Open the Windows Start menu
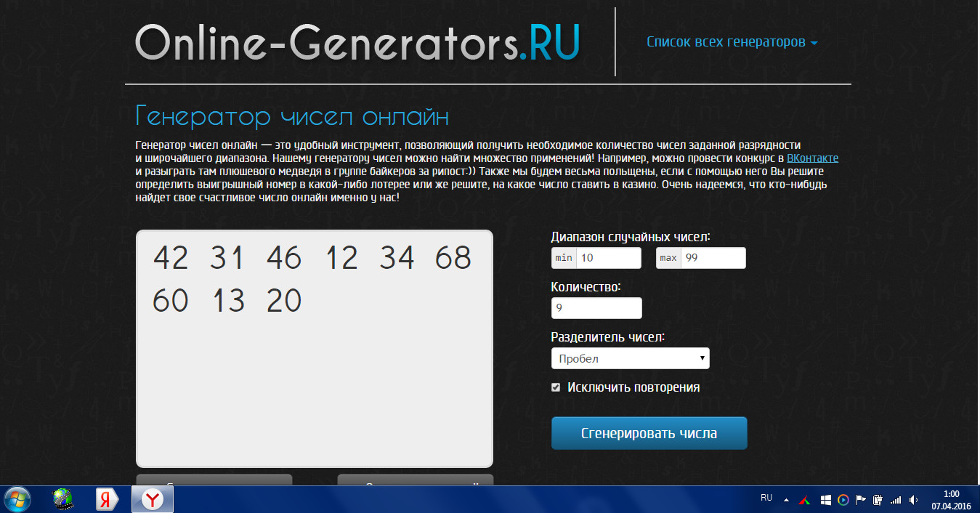980x513 pixels. (x=17, y=499)
